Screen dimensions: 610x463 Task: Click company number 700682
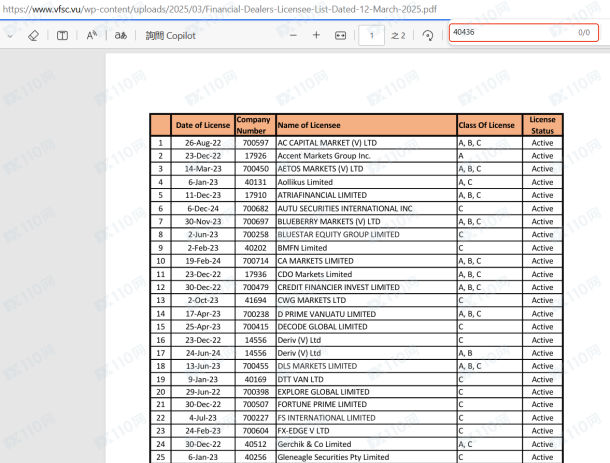(256, 209)
